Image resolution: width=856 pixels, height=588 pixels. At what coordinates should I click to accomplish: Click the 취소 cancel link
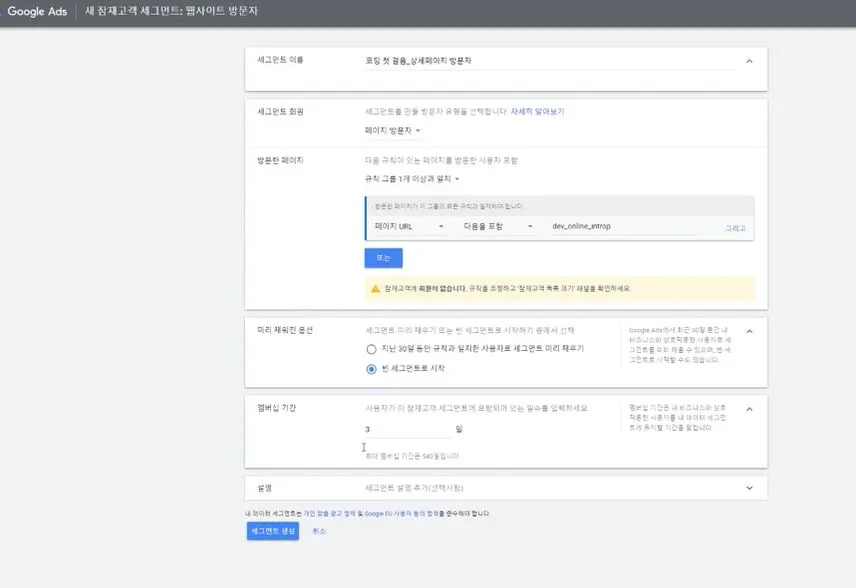(318, 533)
